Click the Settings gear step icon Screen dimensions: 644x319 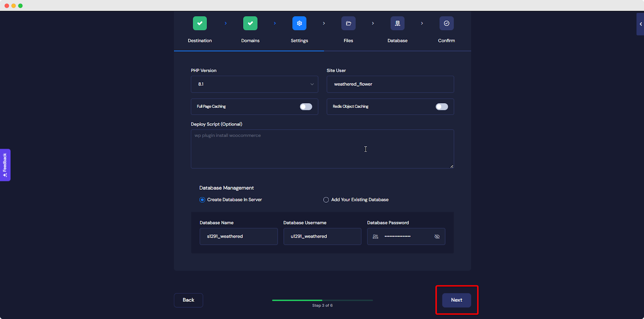pyautogui.click(x=299, y=23)
